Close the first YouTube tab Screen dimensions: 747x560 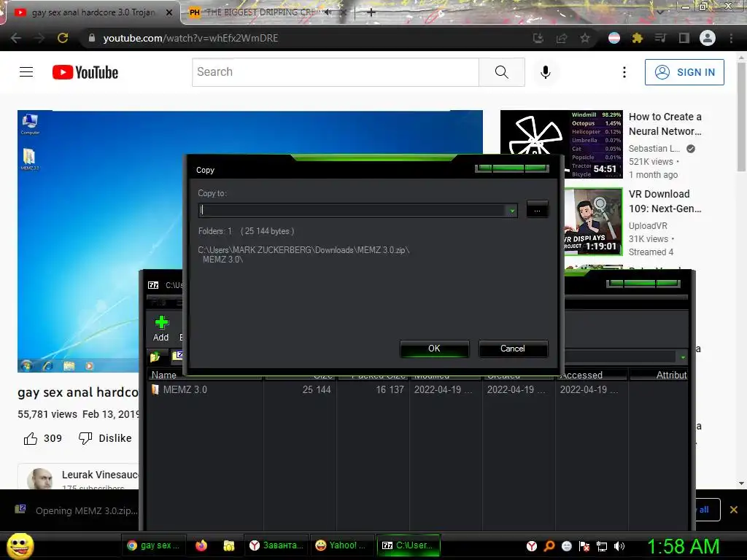pos(169,12)
